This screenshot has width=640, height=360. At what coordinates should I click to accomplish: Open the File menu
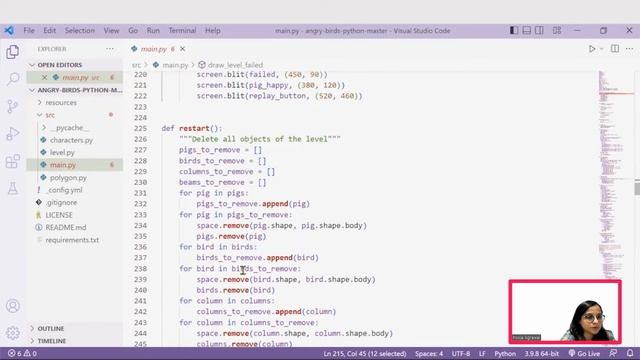29,31
